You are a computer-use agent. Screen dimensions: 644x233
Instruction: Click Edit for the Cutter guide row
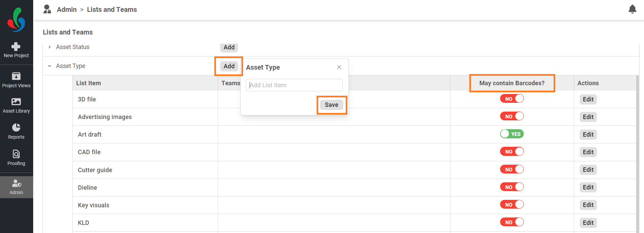(x=588, y=170)
